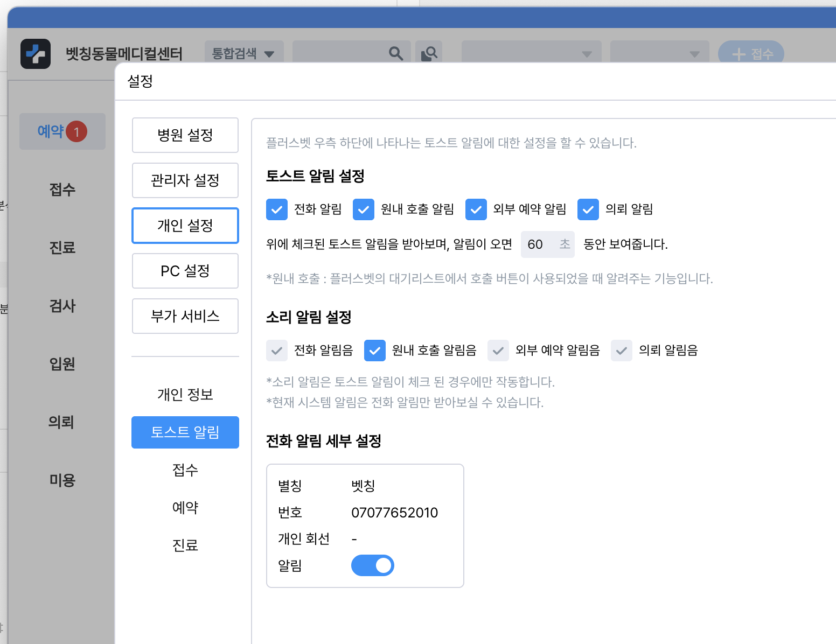This screenshot has height=644, width=836.
Task: Toggle the 의뢰 알림 checkbox
Action: [x=588, y=209]
